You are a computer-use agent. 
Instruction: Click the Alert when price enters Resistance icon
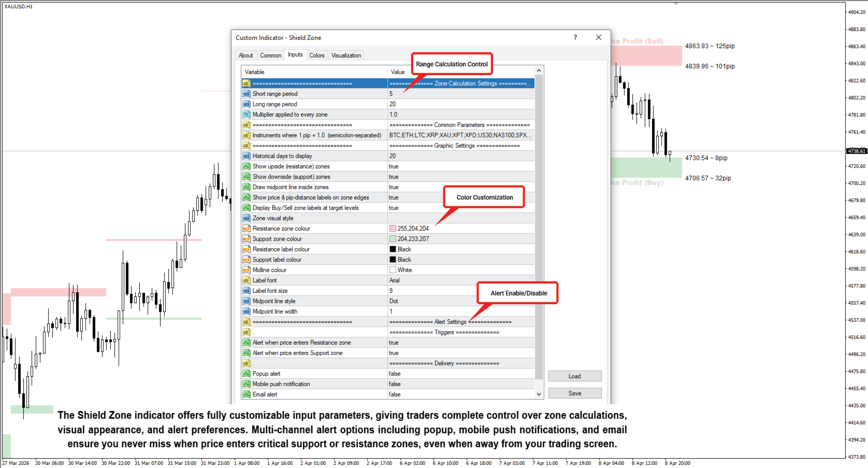coord(247,343)
